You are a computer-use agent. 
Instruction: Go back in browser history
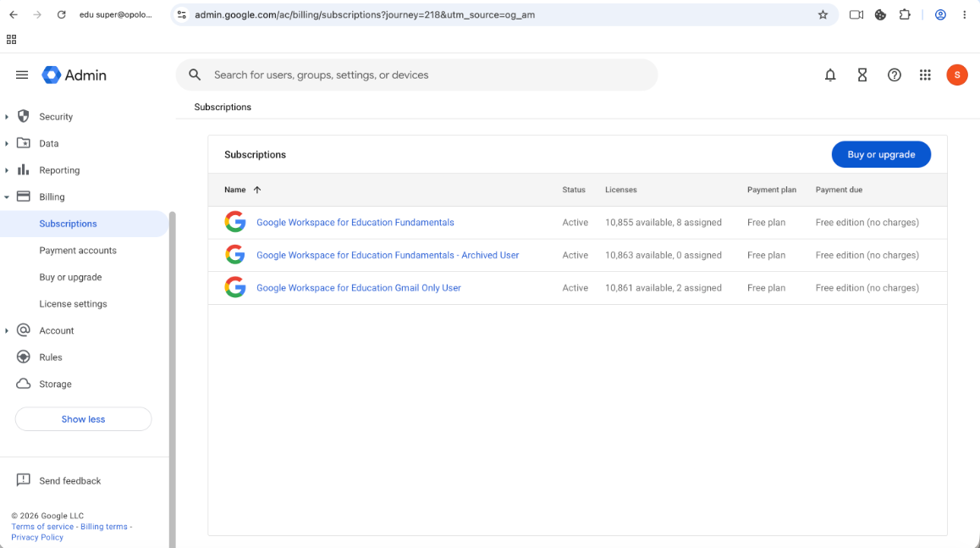coord(14,14)
